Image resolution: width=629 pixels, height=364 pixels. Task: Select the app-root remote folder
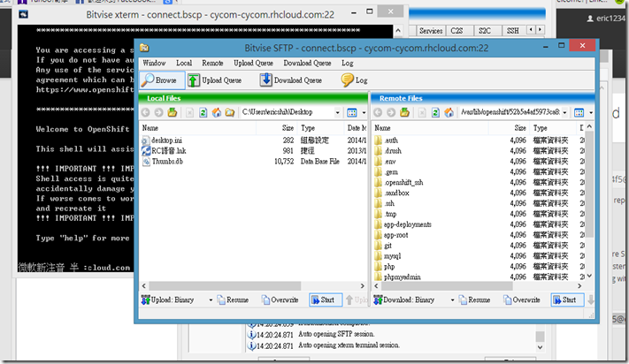tap(395, 235)
